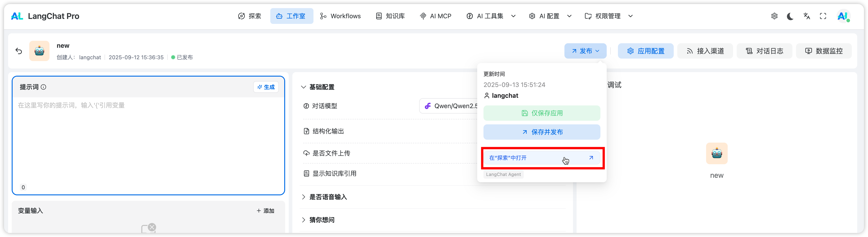Expand the 是否语音输入 section
The height and width of the screenshot is (237, 868).
[304, 197]
